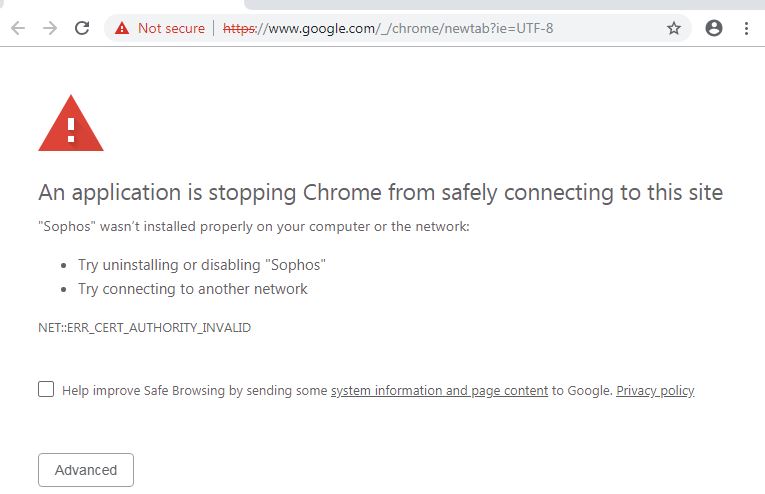Viewport: 765px width, 494px height.
Task: Click the browser forward arrow
Action: [49, 28]
